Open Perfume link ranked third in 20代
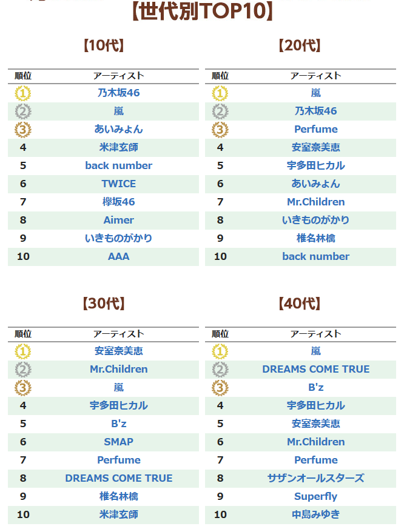 click(315, 129)
